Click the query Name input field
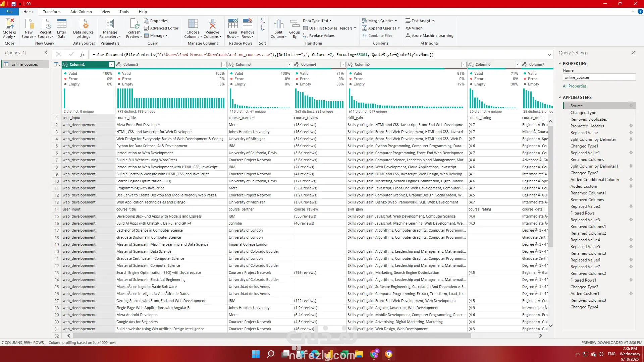 click(x=599, y=77)
